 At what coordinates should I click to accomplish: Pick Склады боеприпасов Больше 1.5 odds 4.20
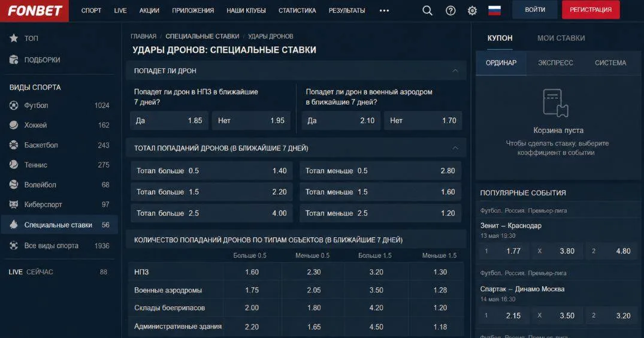[376, 307]
